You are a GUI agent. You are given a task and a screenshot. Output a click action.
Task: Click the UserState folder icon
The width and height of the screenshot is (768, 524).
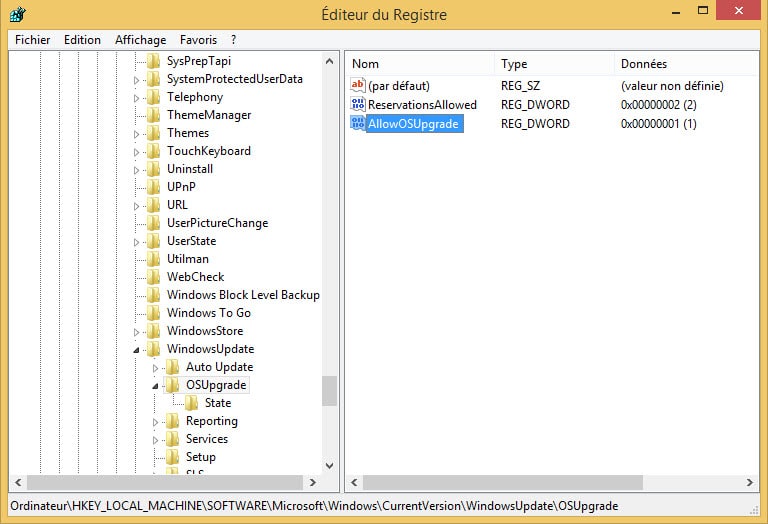click(x=154, y=241)
